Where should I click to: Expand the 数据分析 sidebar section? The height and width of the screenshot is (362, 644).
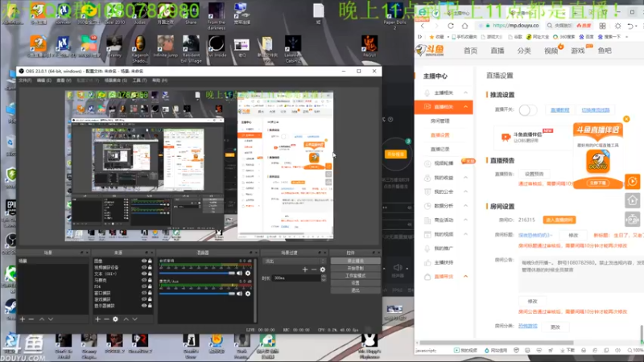(x=465, y=206)
